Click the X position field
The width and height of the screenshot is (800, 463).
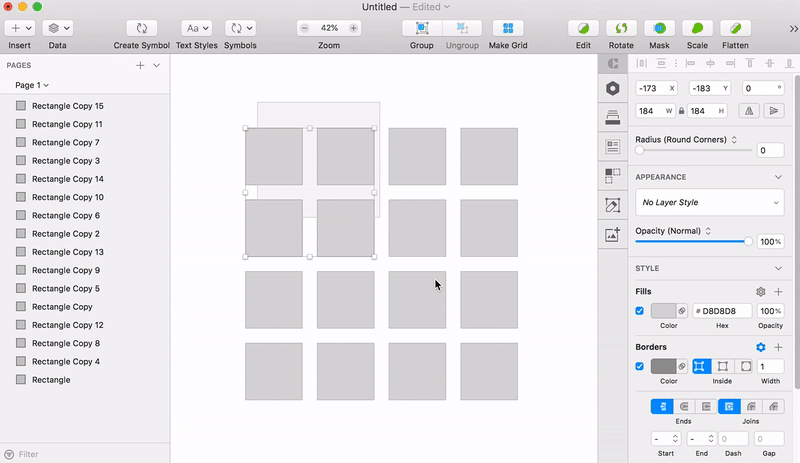coord(656,88)
